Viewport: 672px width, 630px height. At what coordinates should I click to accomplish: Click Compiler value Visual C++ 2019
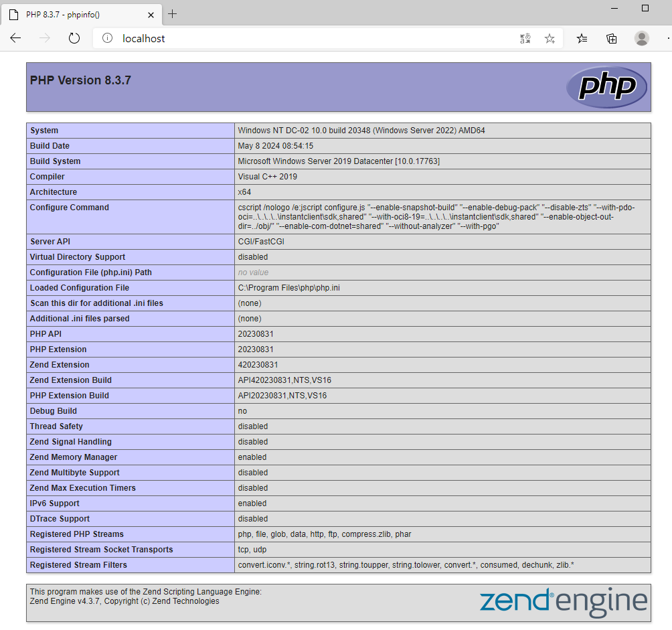268,177
